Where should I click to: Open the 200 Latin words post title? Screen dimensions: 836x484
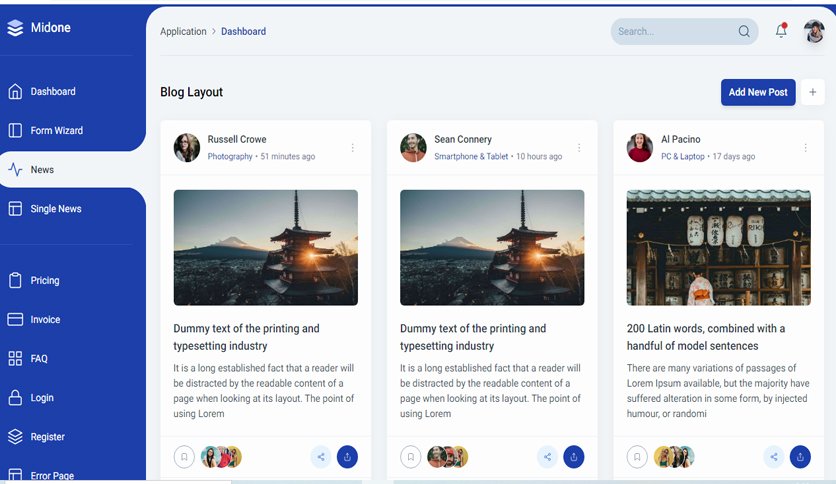coord(706,337)
